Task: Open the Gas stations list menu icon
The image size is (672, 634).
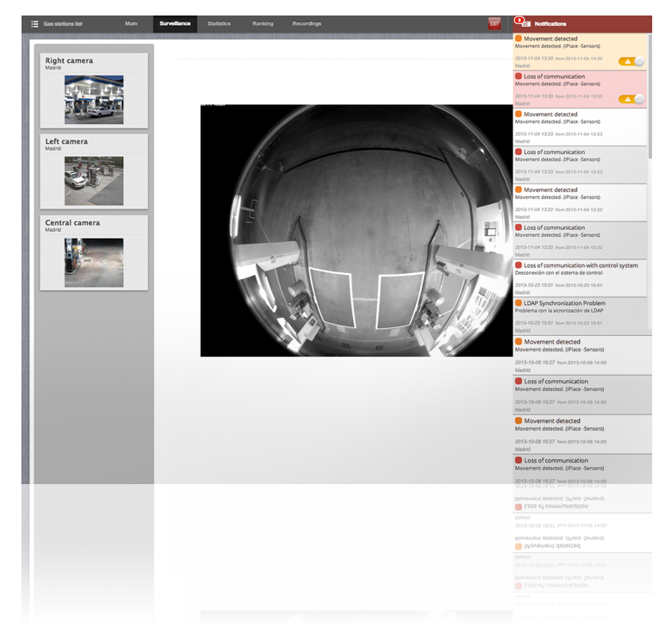Action: coord(34,24)
